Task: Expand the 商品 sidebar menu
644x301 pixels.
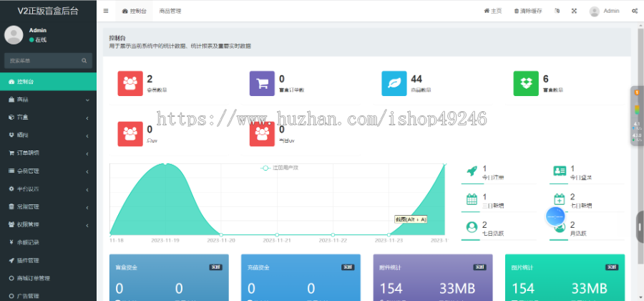Action: [48, 100]
